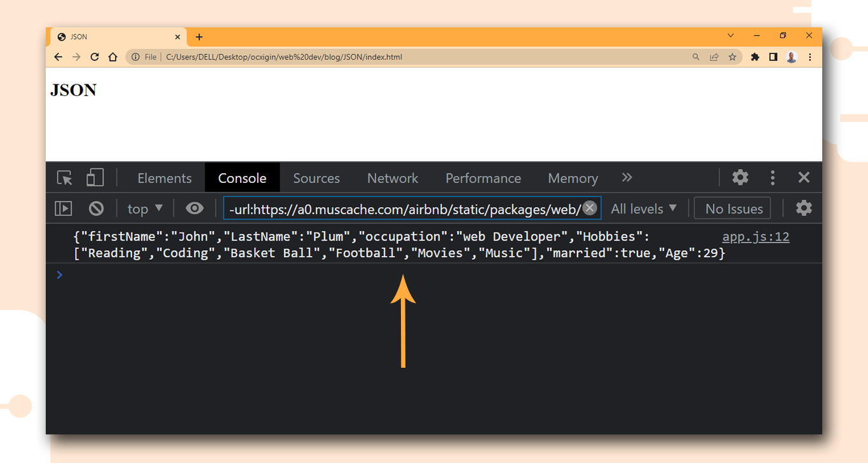Reload the page with the refresh icon
Screen dimensions: 868x463
click(x=95, y=57)
